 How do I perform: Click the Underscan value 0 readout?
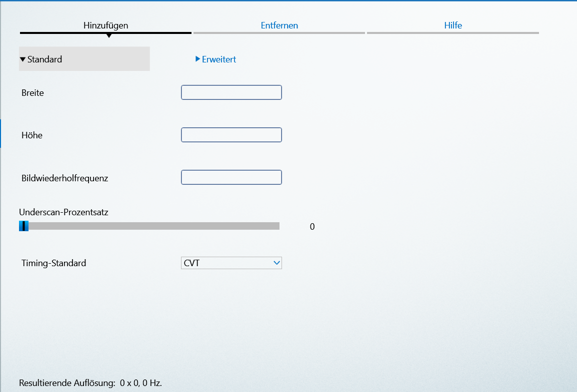312,227
